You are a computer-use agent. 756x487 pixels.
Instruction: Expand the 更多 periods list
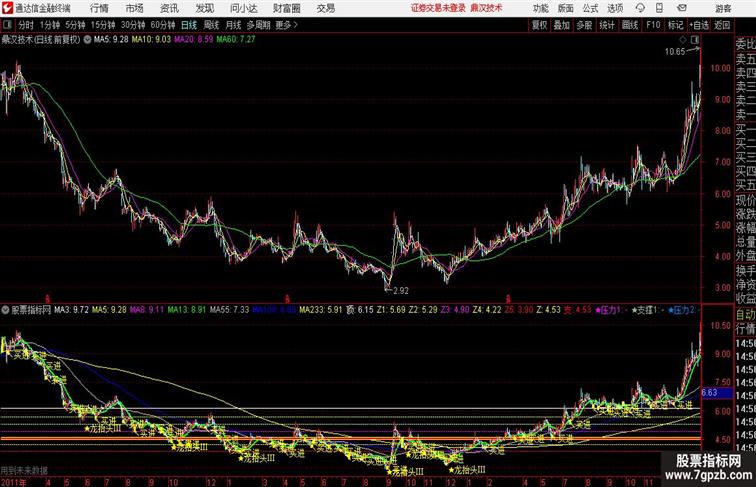pyautogui.click(x=286, y=25)
